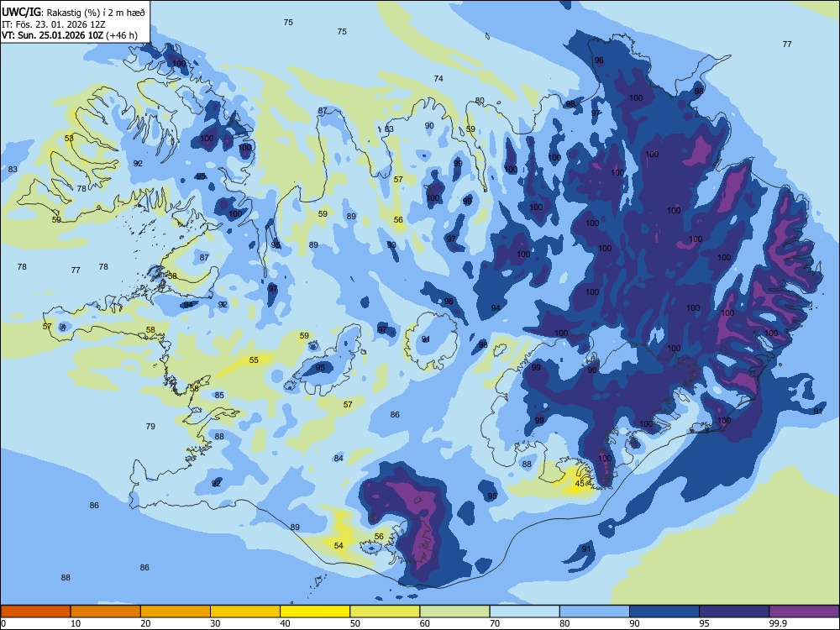The image size is (840, 630).
Task: Click the 0–10 dark orange legend swatch
Action: coord(35,612)
